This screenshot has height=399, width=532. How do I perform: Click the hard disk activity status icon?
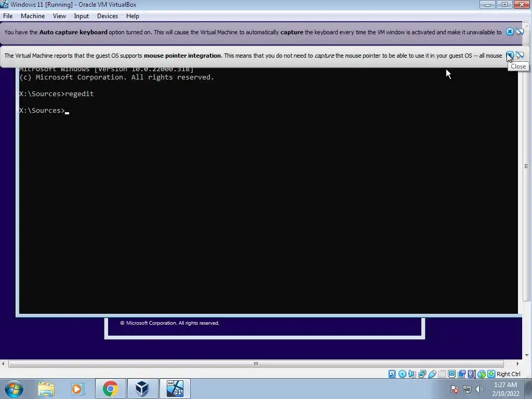392,374
